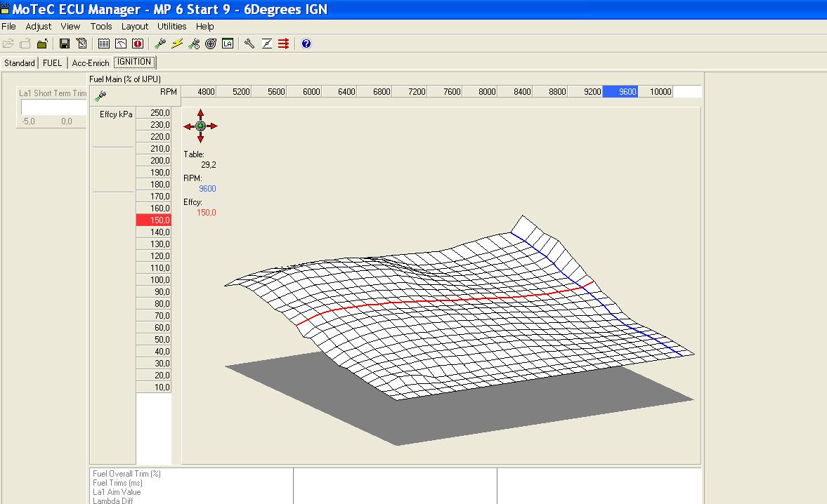Click the red arrow navigation compass
Image resolution: width=827 pixels, height=504 pixels.
coord(200,126)
